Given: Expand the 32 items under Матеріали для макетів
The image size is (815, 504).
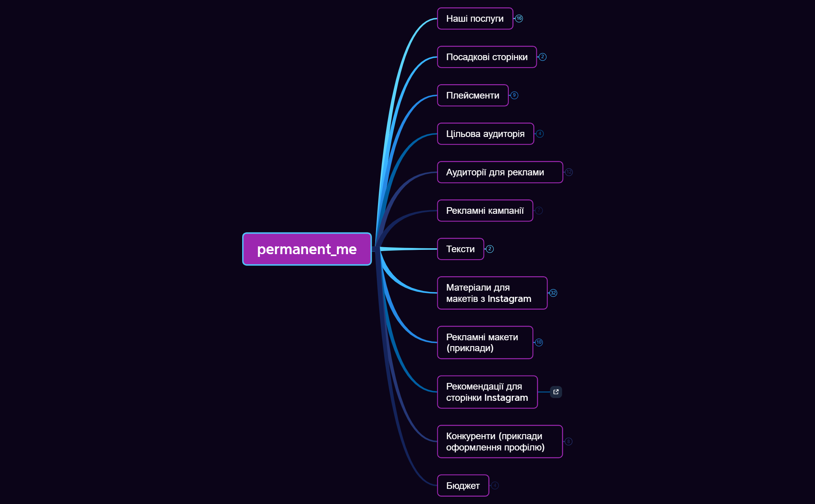Looking at the screenshot, I should coord(553,293).
